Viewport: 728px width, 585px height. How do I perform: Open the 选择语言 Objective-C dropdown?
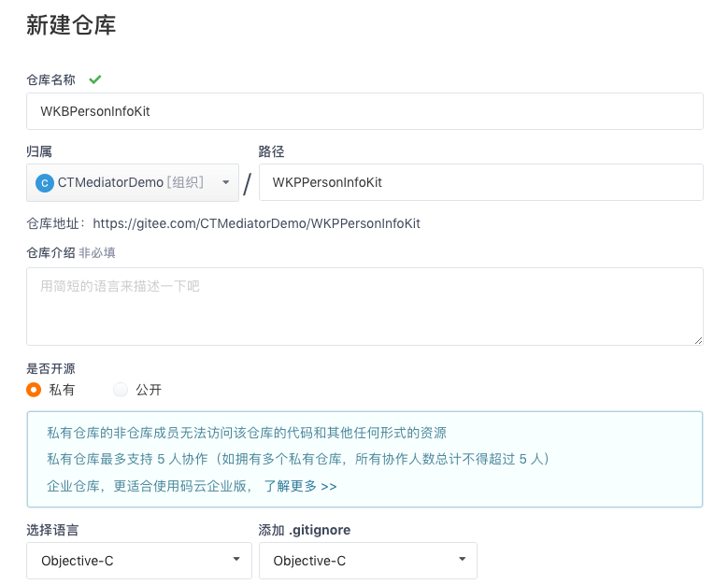(139, 561)
